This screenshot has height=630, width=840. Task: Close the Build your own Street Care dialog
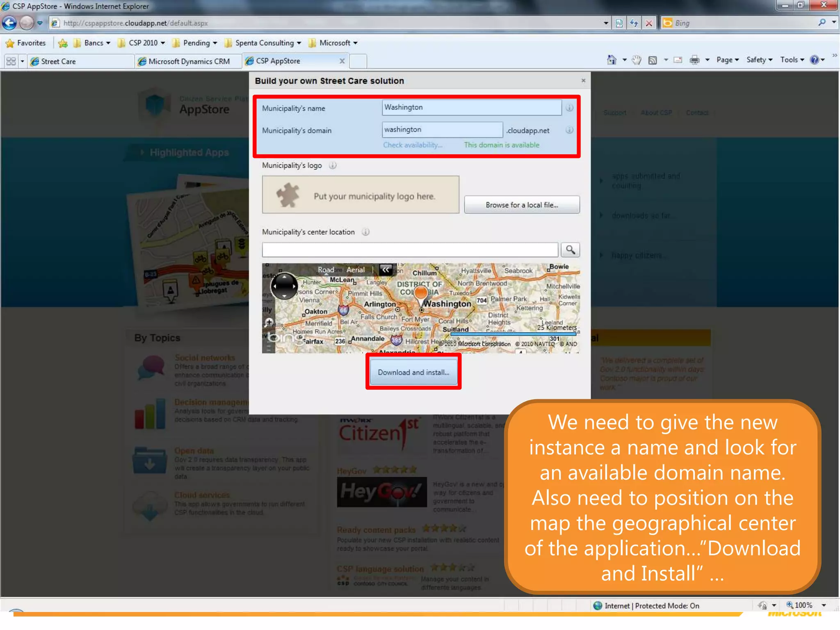pos(583,80)
